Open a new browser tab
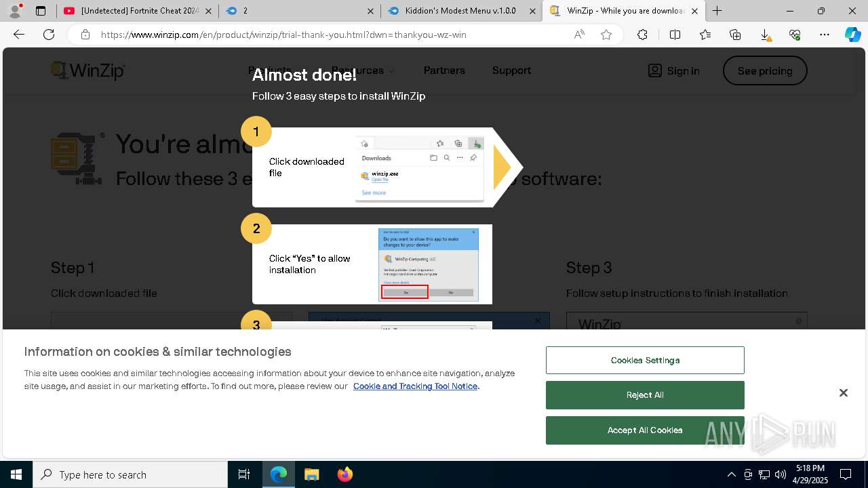The width and height of the screenshot is (868, 488). click(717, 11)
